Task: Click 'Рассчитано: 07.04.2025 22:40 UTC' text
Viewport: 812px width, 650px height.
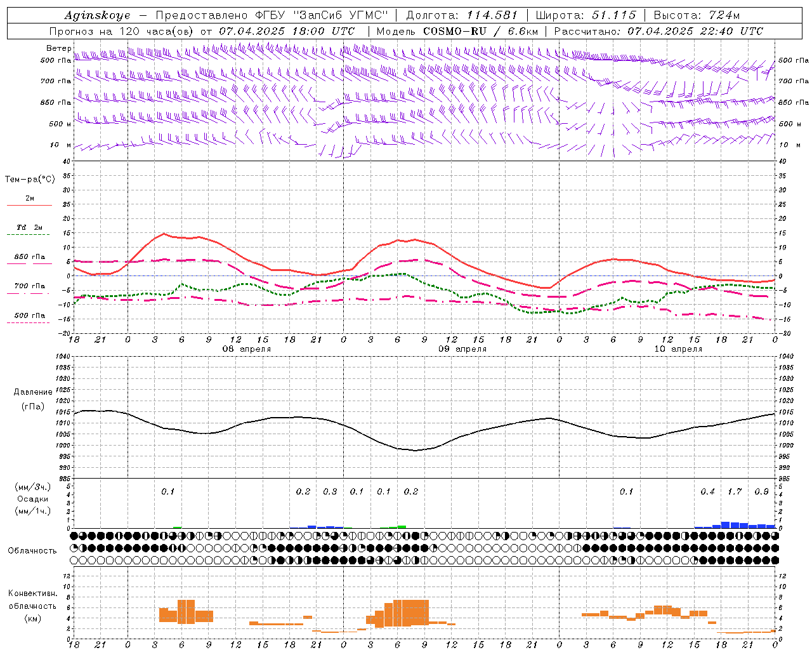Action: (x=658, y=31)
